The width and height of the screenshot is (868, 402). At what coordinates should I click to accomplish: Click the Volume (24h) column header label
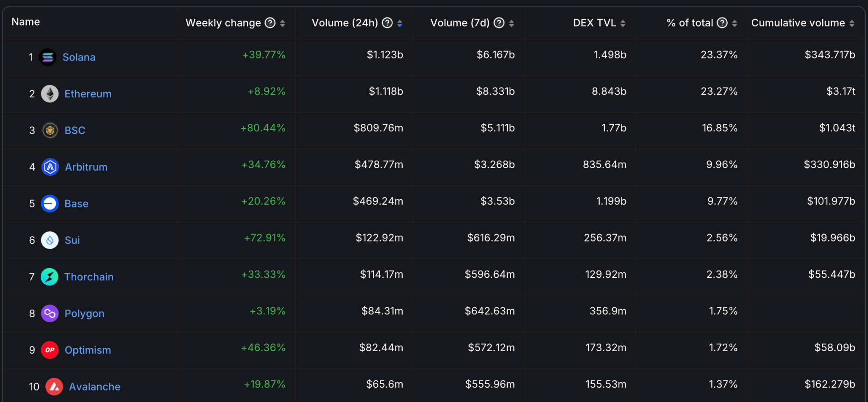tap(345, 23)
